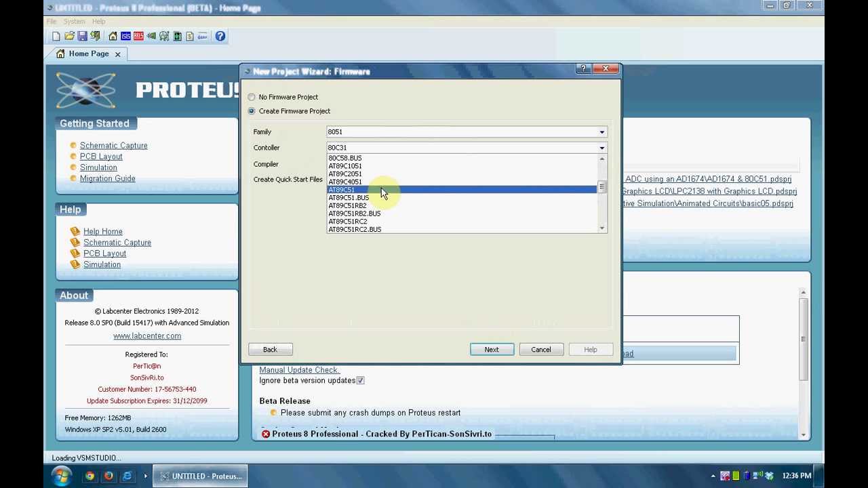Click the book icon beside Help Simulation
Screen dimensions: 868x488
pos(75,264)
